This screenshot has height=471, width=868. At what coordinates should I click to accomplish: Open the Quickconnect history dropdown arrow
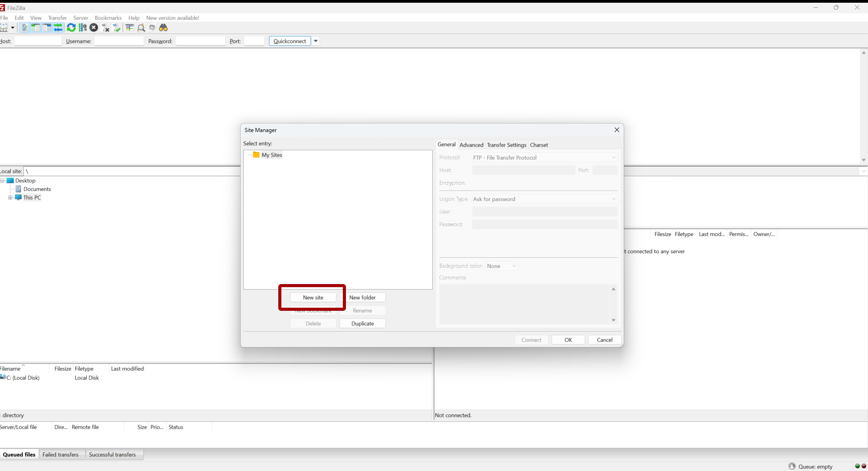316,41
